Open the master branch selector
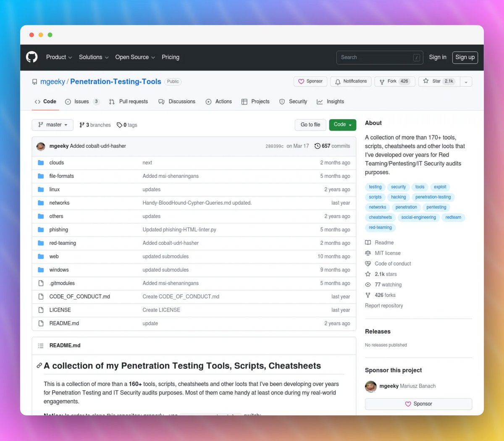Image resolution: width=504 pixels, height=441 pixels. [x=52, y=125]
